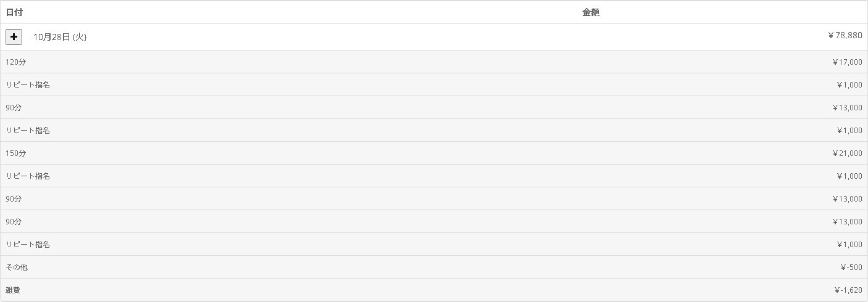Select the 10月28日 (火) date text
The image size is (868, 302).
point(60,37)
